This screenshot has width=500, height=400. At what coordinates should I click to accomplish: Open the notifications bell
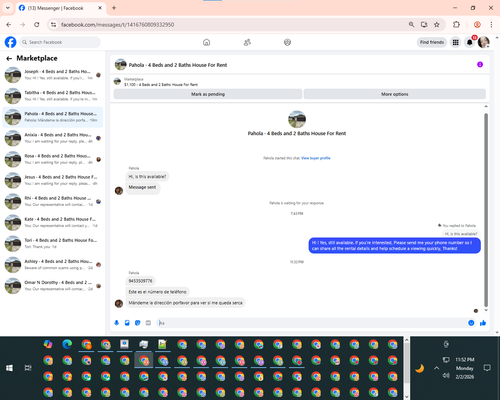470,42
